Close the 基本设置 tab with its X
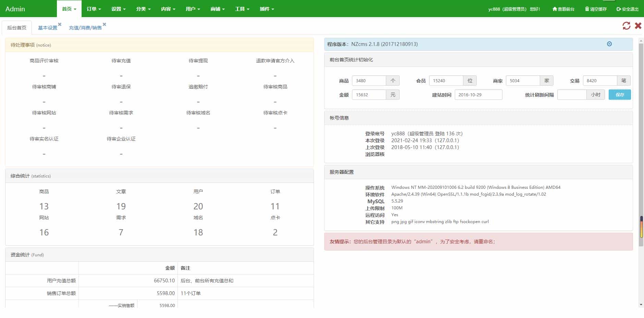 pos(60,24)
